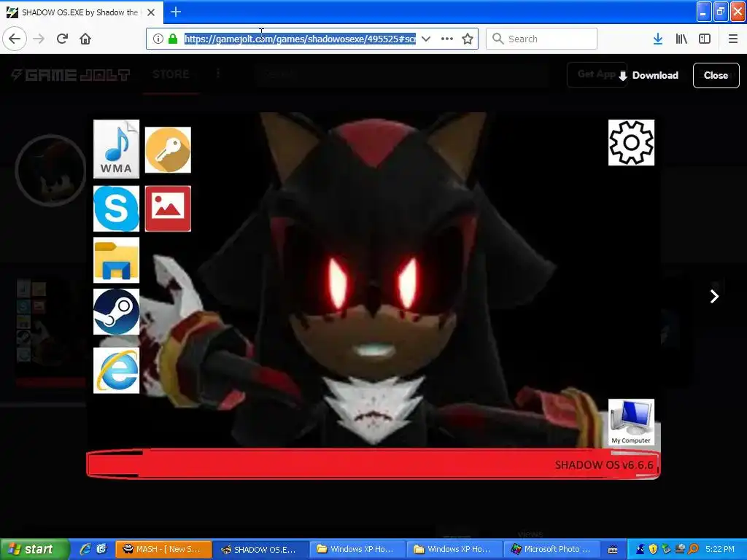Select the SHADOW OS.EXE browser tab
Viewport: 747px width, 560px height.
81,12
